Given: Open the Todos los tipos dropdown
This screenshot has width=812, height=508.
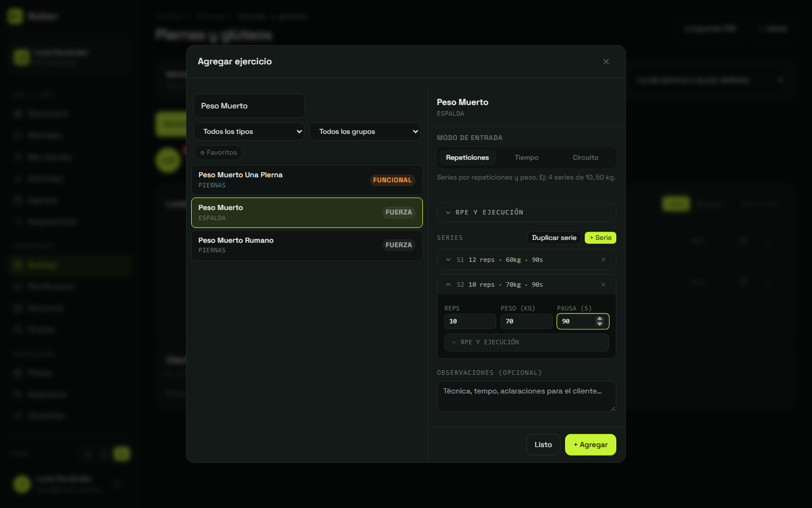Looking at the screenshot, I should pyautogui.click(x=249, y=132).
